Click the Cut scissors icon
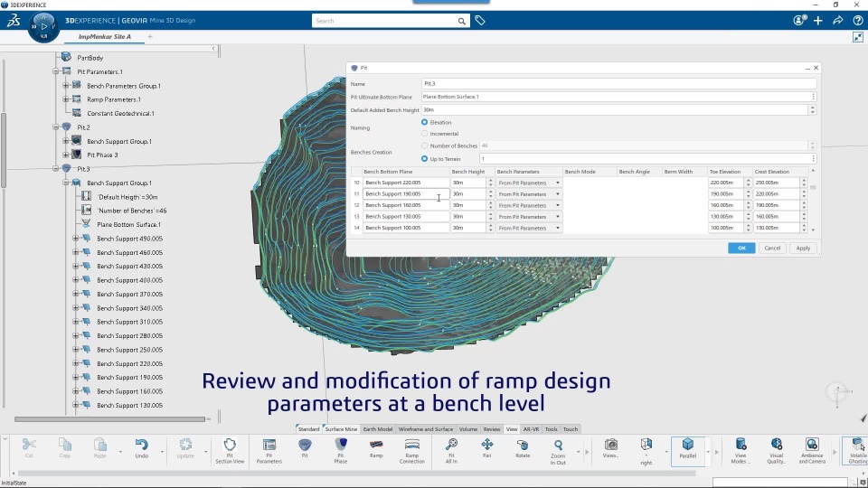Screen dimensions: 868x488 point(29,448)
